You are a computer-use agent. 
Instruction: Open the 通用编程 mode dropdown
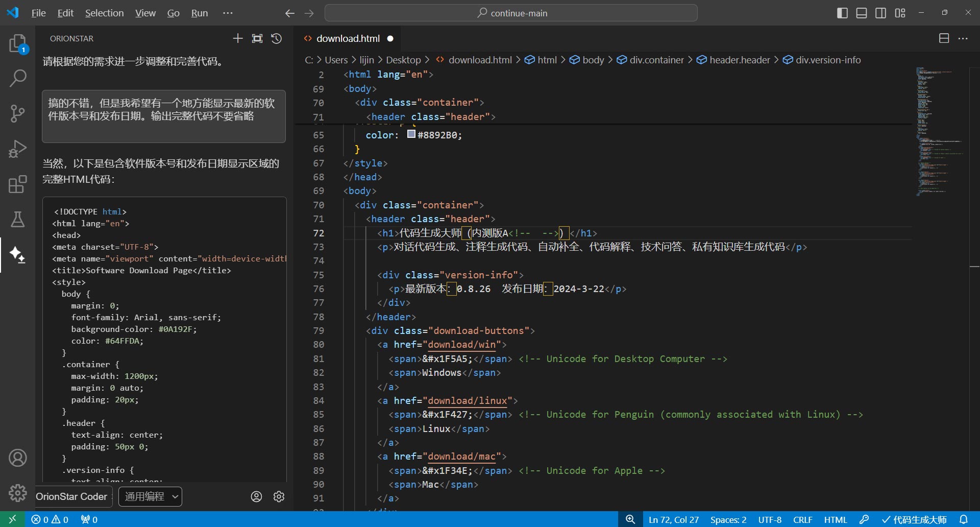tap(151, 496)
